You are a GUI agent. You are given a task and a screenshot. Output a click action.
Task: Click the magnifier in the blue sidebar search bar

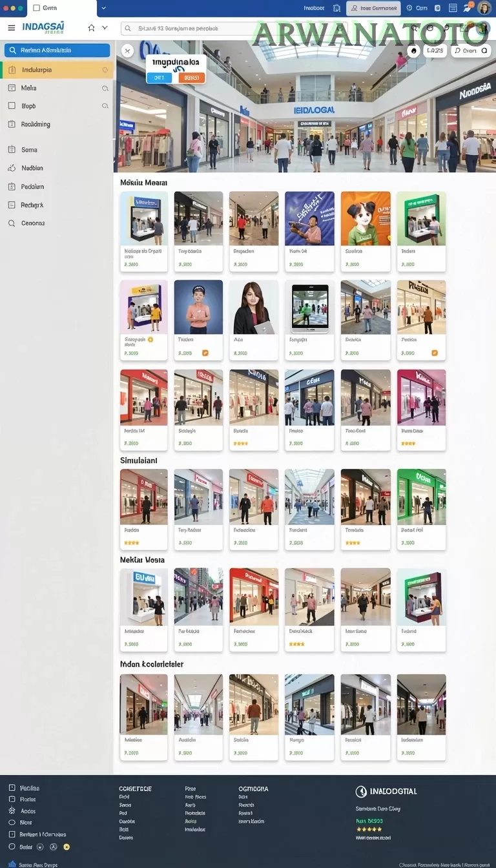[13, 50]
